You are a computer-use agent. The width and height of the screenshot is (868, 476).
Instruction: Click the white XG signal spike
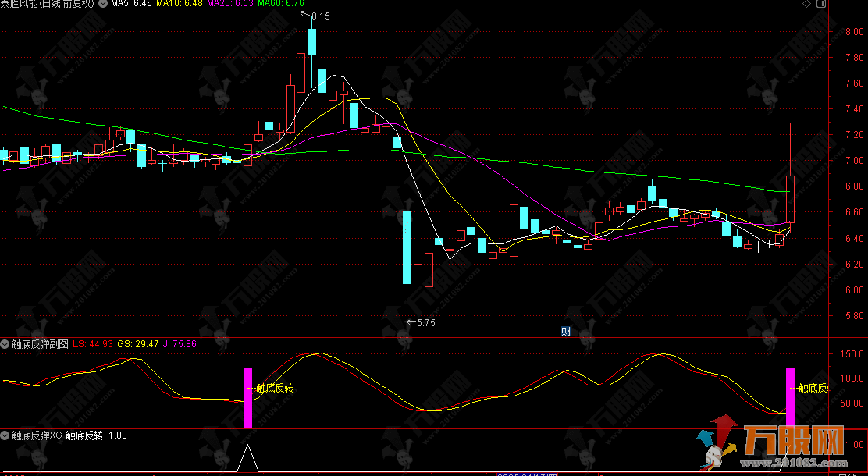pyautogui.click(x=247, y=458)
